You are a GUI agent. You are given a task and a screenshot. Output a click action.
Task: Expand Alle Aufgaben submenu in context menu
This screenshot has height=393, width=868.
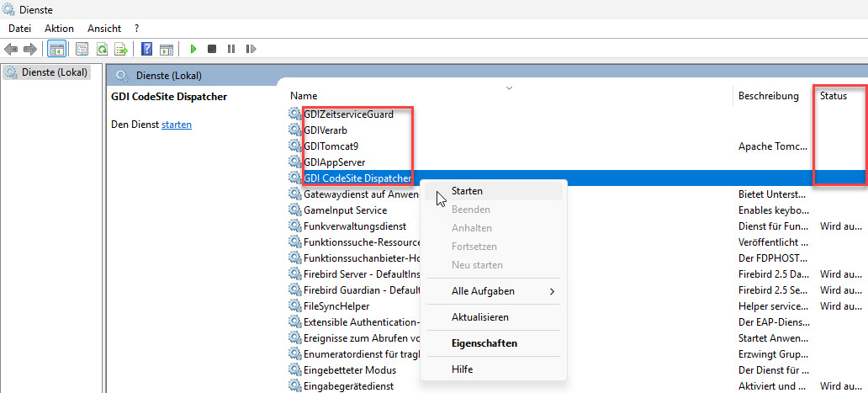point(493,291)
